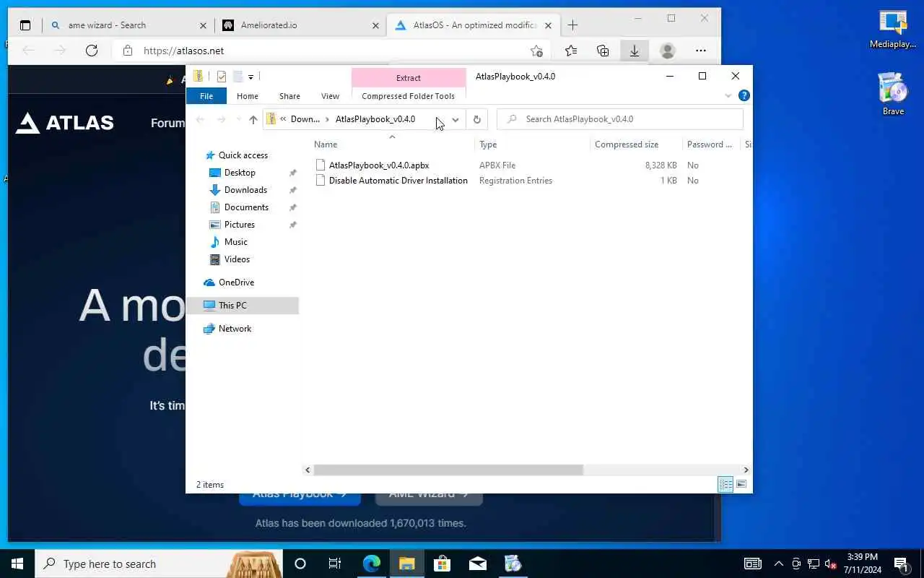
Task: Open Edge profile icon
Action: tap(668, 51)
